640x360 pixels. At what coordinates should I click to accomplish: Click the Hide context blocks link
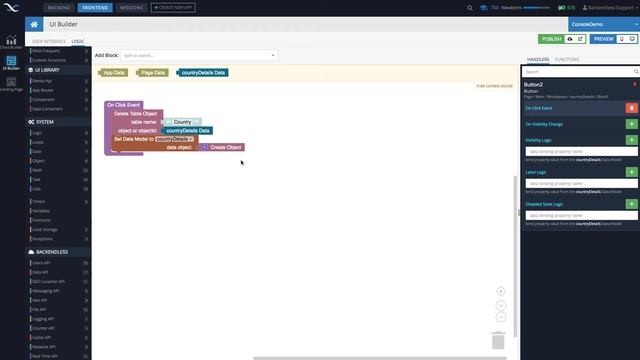494,86
